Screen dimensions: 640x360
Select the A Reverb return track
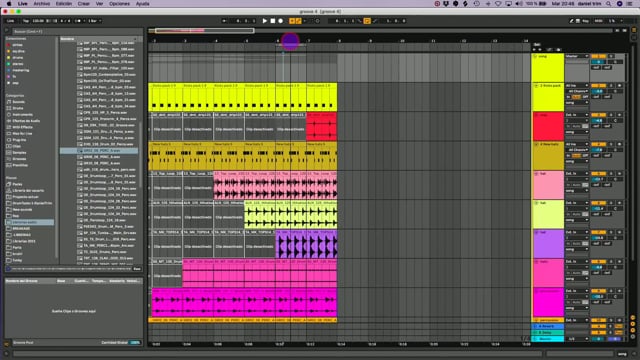548,327
